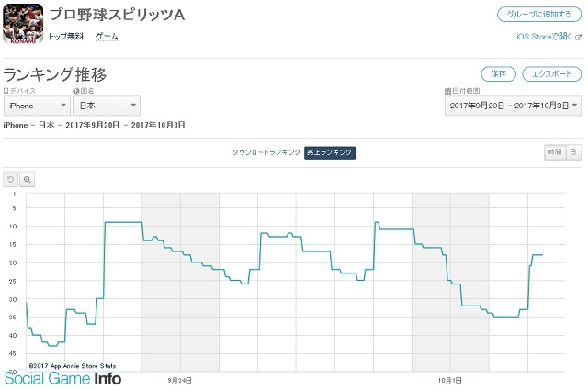The image size is (588, 390).
Task: Click the ゲーム category link
Action: click(x=107, y=37)
